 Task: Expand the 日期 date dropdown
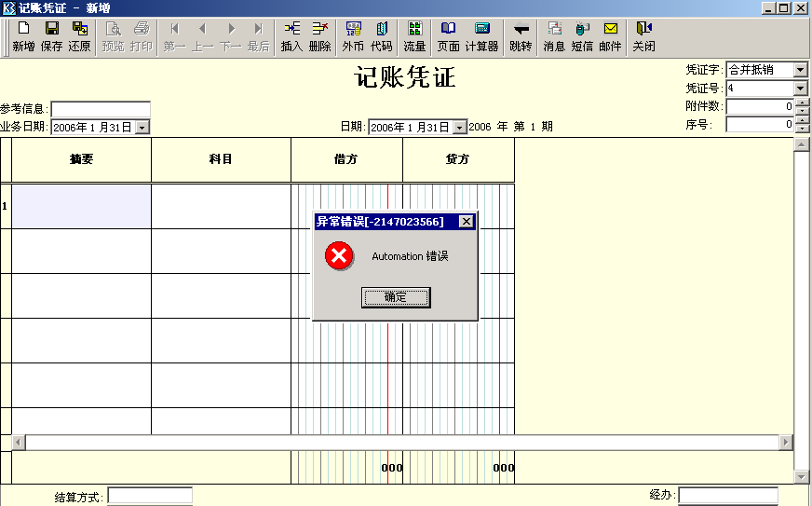click(x=459, y=127)
